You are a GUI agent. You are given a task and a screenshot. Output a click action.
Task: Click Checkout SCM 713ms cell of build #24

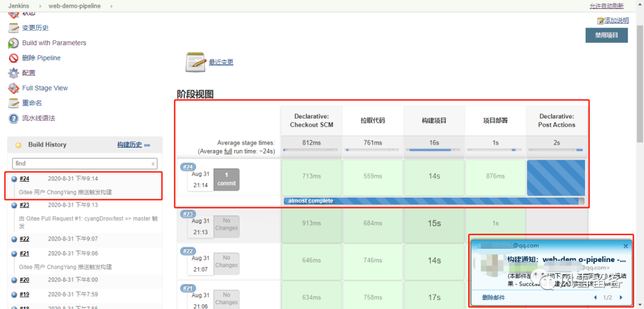pos(311,176)
